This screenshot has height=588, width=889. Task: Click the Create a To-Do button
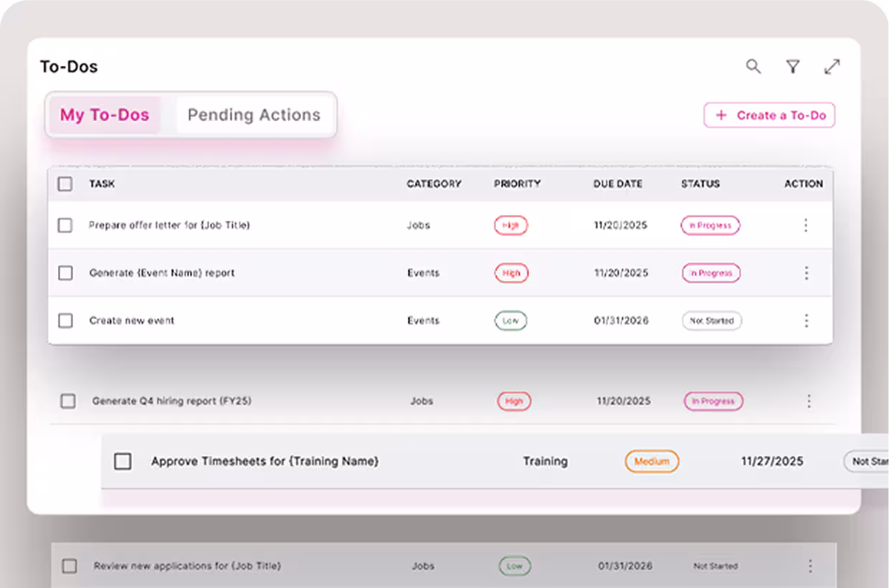pos(769,115)
